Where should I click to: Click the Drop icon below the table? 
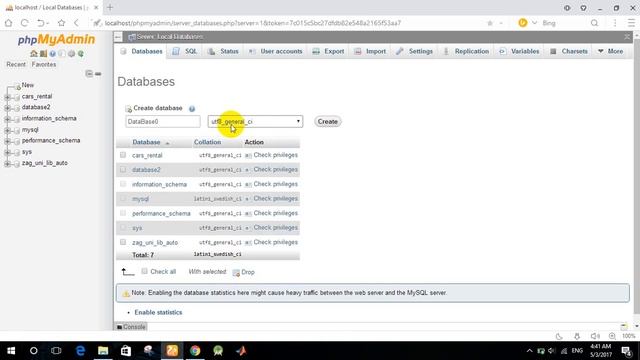coord(236,272)
